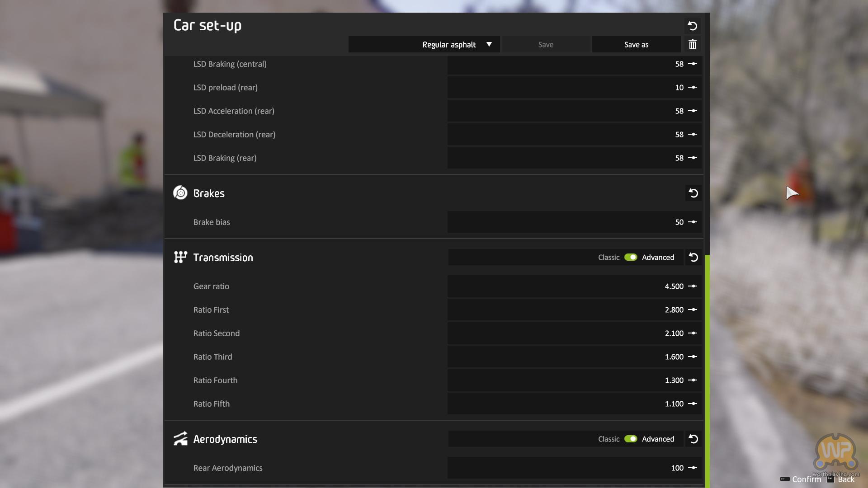Click the Brakes disc icon
The image size is (868, 488).
(x=180, y=193)
